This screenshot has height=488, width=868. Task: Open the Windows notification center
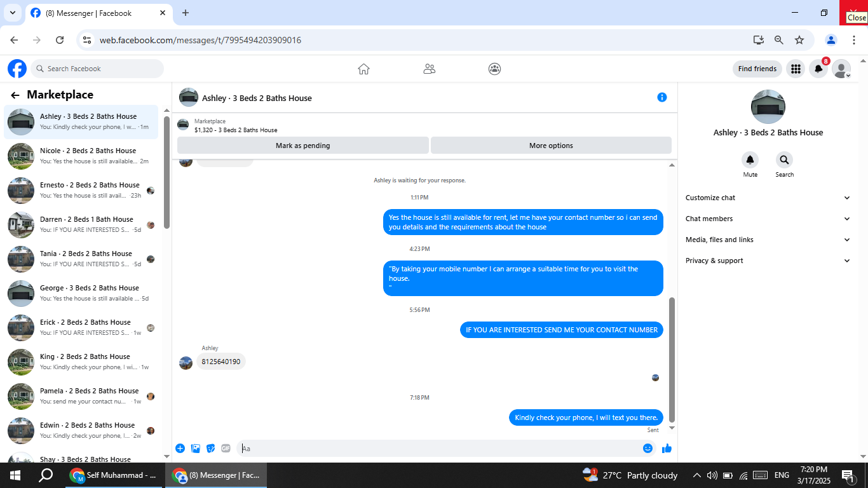pyautogui.click(x=847, y=475)
